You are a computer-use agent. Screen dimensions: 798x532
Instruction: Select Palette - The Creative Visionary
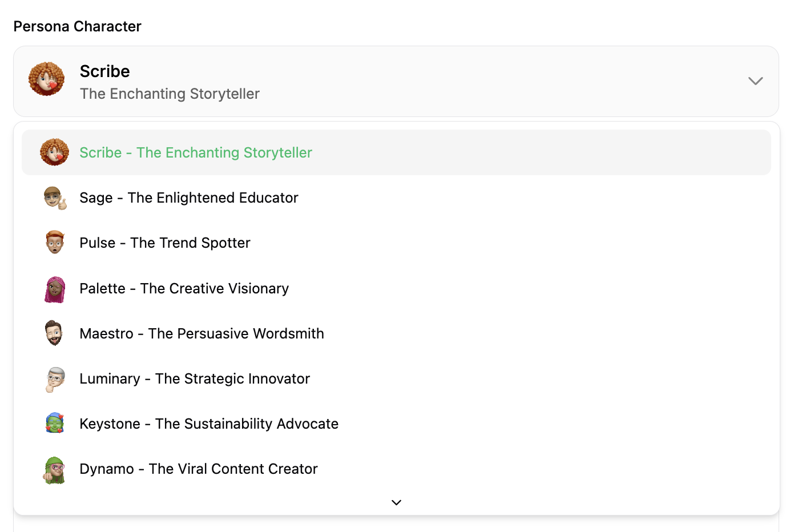pos(184,289)
